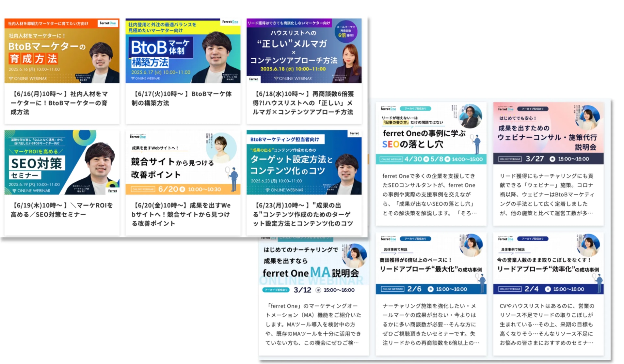The width and height of the screenshot is (624, 364).
Task: Select description starting ferret Oneで多くの企業を支援
Action: pos(430,194)
